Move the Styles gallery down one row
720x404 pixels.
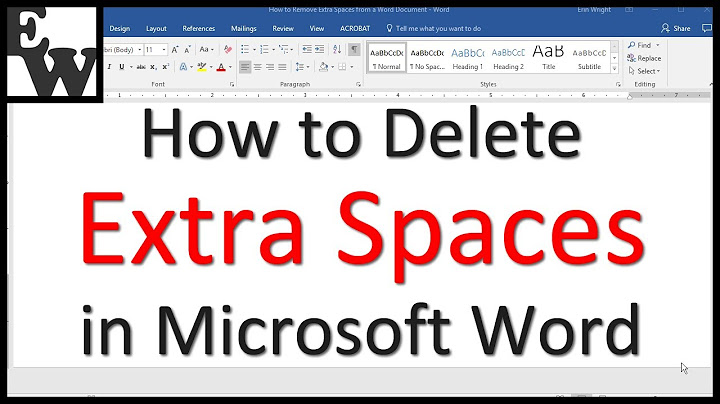614,58
